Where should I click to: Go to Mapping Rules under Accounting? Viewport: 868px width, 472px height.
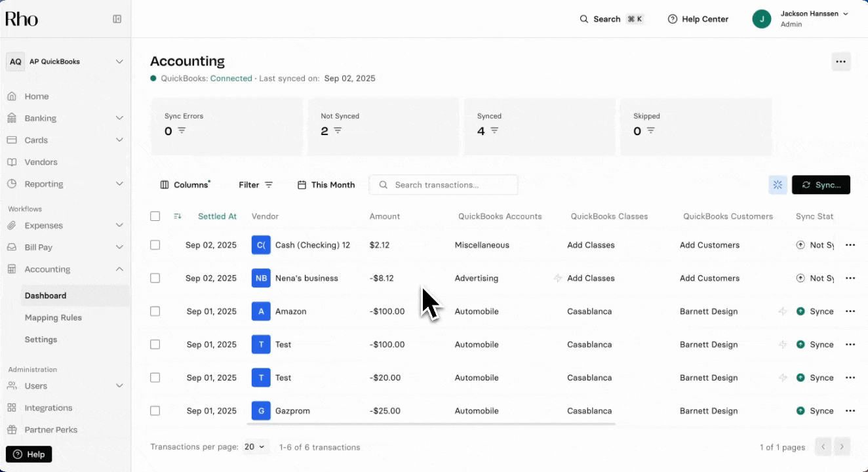53,317
